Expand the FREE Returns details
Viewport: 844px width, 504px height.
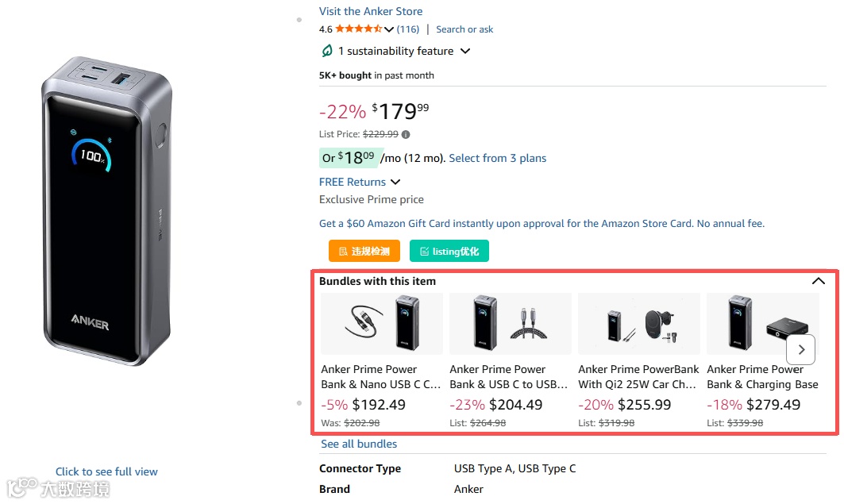395,182
